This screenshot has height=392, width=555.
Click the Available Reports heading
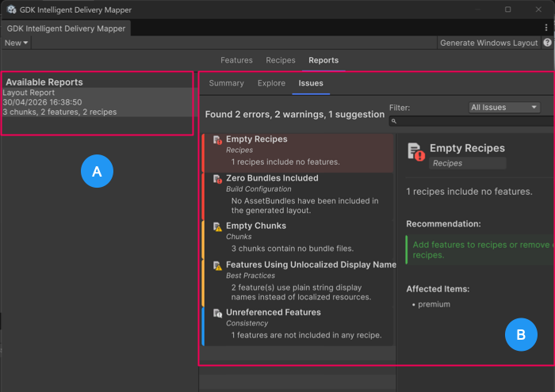coord(44,82)
